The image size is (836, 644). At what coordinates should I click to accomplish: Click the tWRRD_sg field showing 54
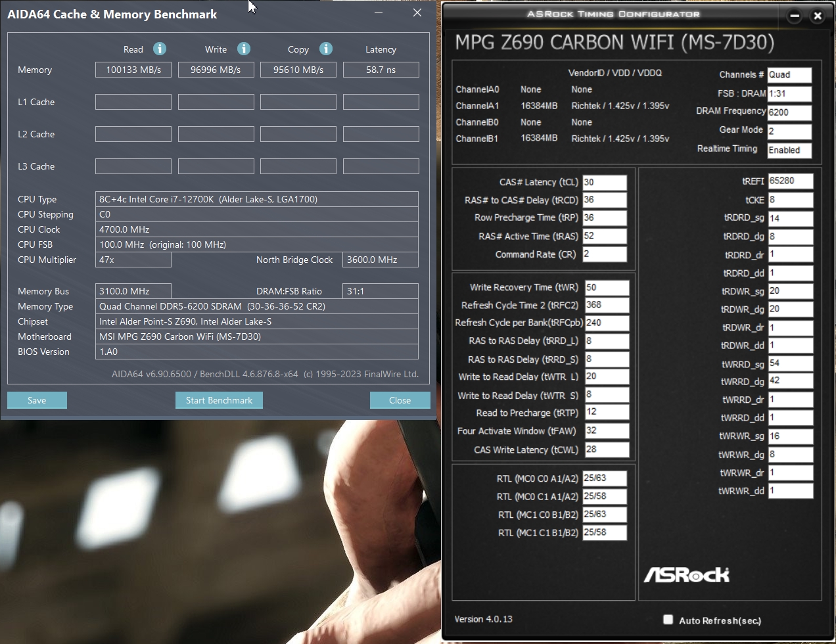[791, 363]
